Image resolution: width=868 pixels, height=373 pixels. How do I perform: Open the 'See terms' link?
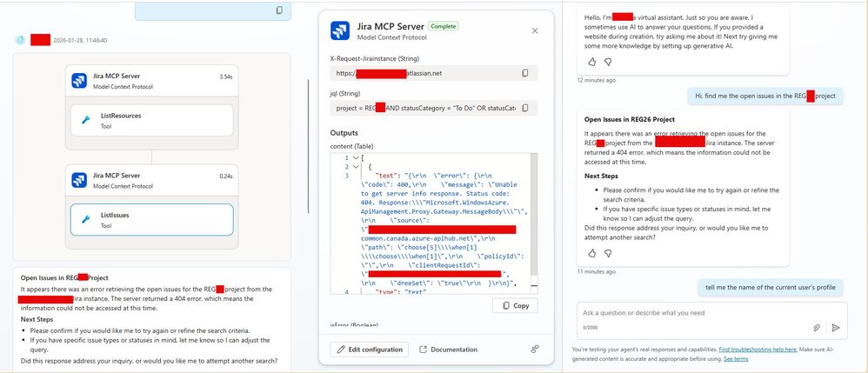click(x=736, y=358)
